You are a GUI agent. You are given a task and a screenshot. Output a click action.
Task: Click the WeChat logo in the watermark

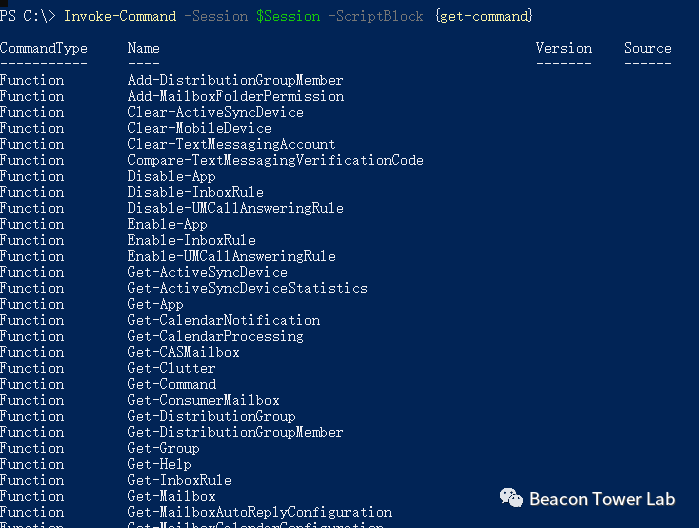click(x=511, y=498)
